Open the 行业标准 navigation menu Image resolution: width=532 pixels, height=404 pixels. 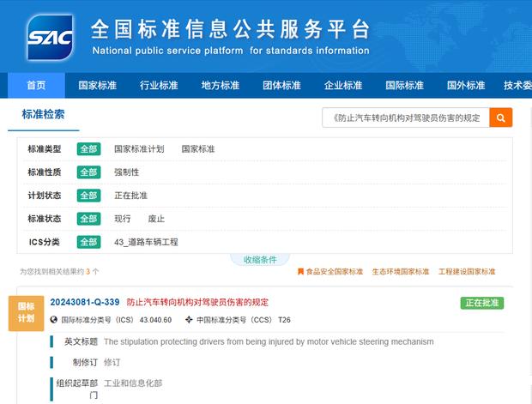(x=159, y=86)
